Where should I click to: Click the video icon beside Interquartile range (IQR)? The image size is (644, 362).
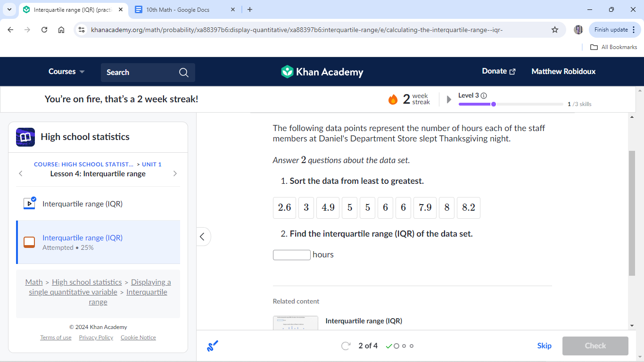[30, 203]
